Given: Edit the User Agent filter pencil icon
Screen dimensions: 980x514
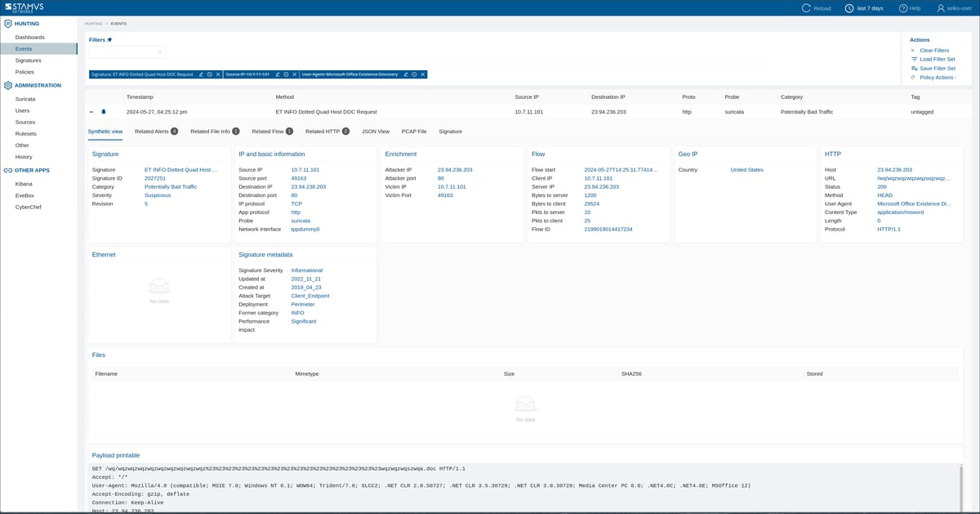Looking at the screenshot, I should 405,74.
